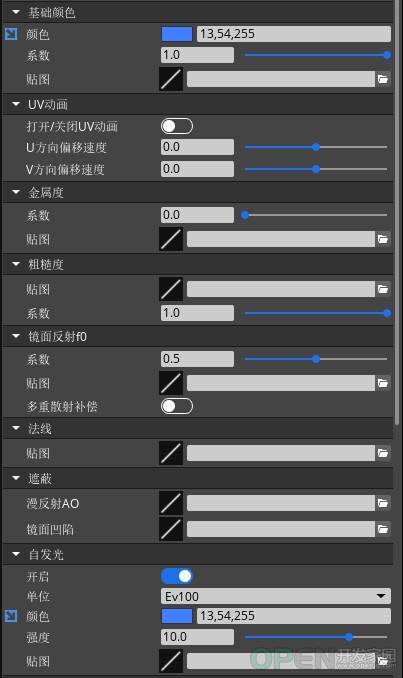Open folder browser for 法线 贴图
403x678 pixels.
coord(383,453)
